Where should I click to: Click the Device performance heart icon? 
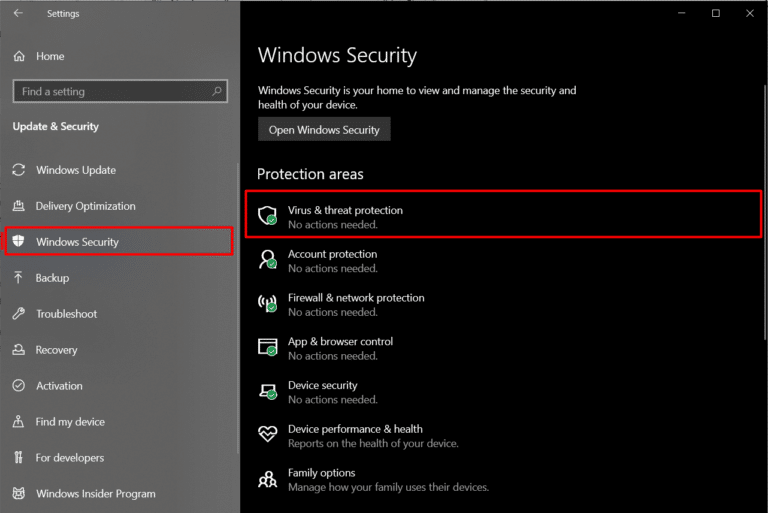pyautogui.click(x=267, y=435)
